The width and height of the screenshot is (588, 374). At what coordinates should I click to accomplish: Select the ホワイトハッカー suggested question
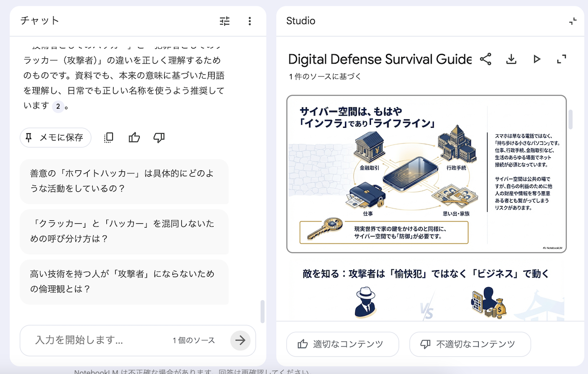pyautogui.click(x=124, y=181)
